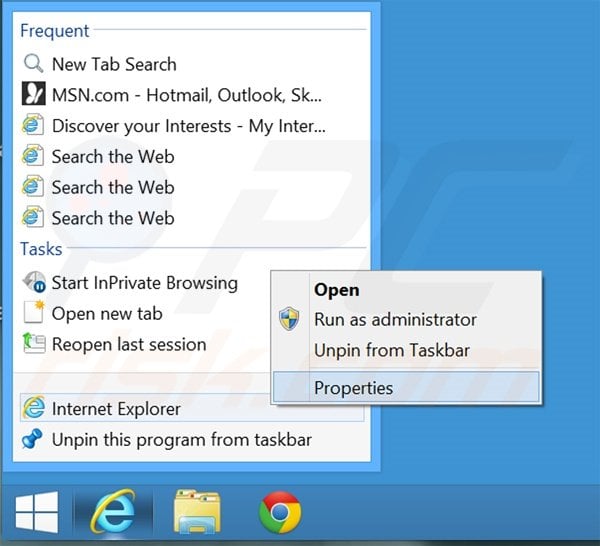Image resolution: width=600 pixels, height=546 pixels.
Task: Open Internet Explorer from the taskbar
Action: coord(112,512)
